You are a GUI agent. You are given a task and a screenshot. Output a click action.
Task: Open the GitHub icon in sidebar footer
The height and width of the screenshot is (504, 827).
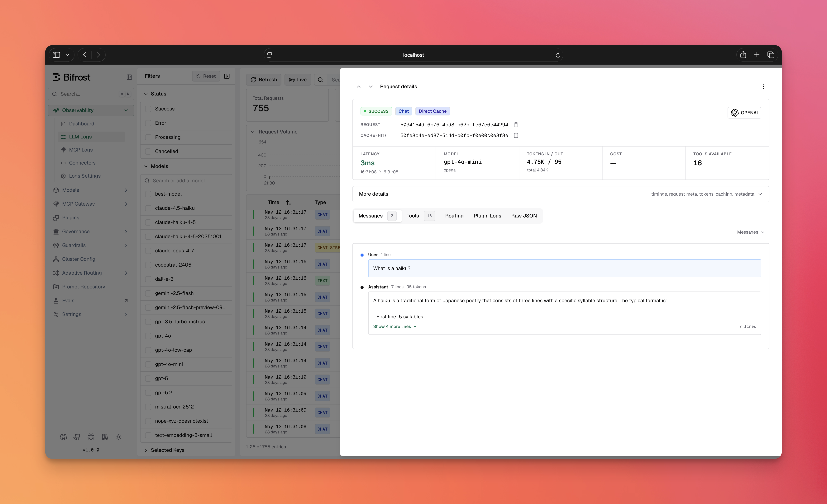[77, 437]
